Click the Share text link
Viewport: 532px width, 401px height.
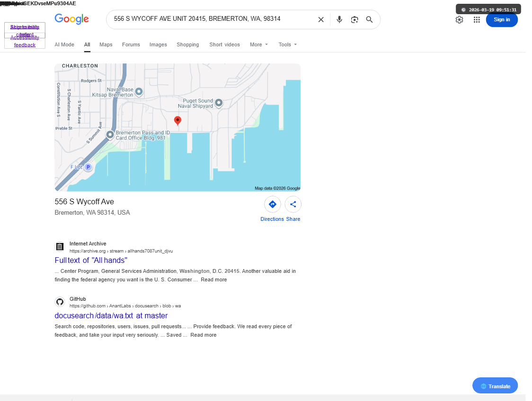click(x=293, y=219)
